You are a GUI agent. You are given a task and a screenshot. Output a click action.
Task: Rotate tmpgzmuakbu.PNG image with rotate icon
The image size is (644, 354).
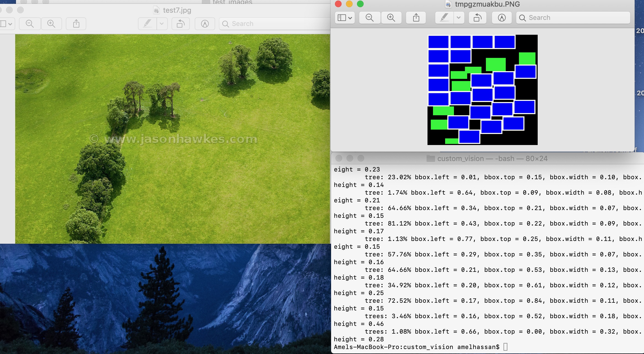pos(477,18)
